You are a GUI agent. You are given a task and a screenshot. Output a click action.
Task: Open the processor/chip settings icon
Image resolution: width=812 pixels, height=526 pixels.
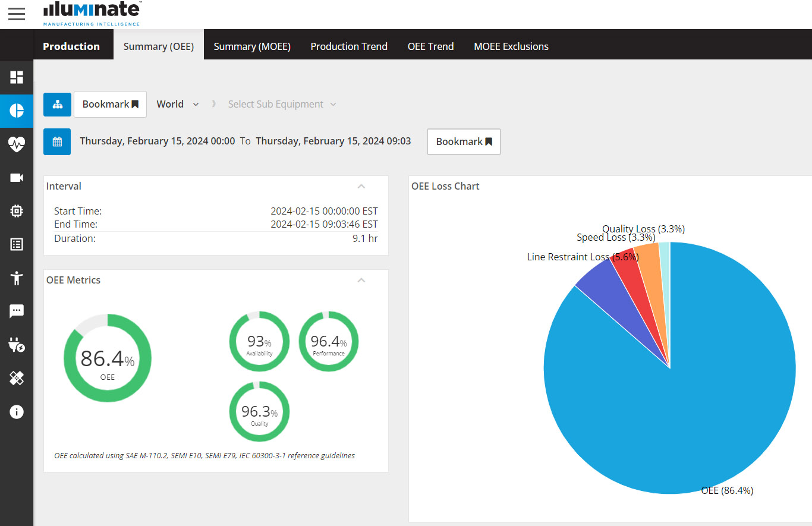coord(17,210)
